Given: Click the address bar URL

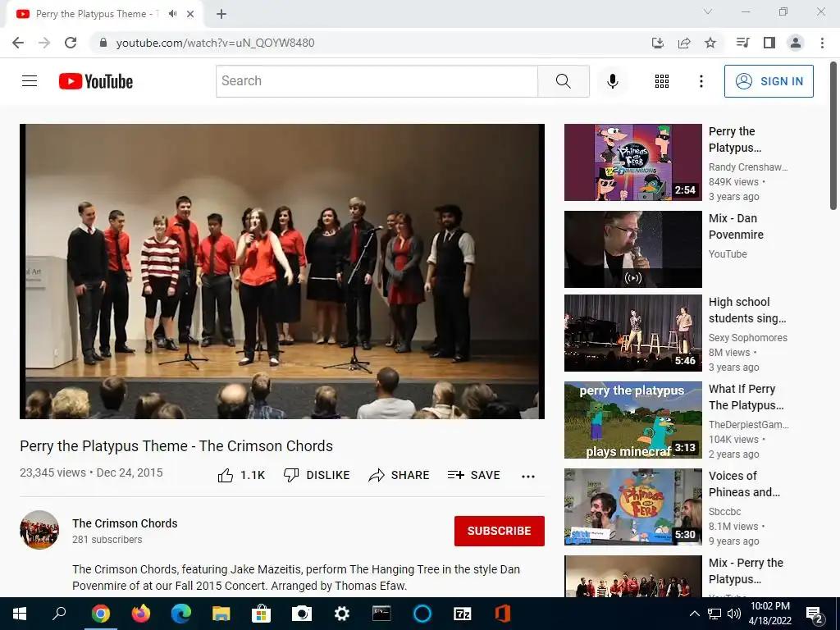Looking at the screenshot, I should tap(216, 43).
